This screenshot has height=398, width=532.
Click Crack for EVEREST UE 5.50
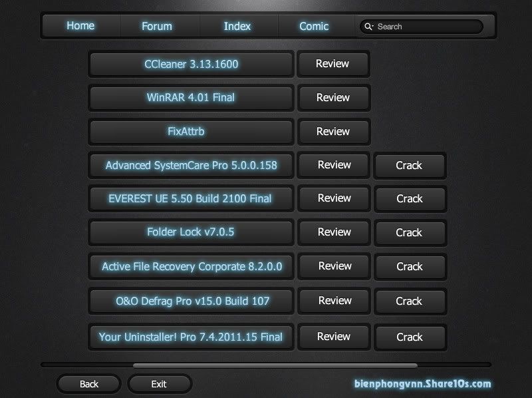tap(410, 198)
